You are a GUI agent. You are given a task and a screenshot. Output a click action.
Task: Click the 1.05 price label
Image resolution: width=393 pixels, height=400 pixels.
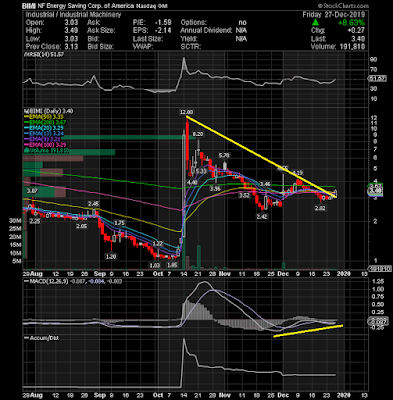click(172, 266)
